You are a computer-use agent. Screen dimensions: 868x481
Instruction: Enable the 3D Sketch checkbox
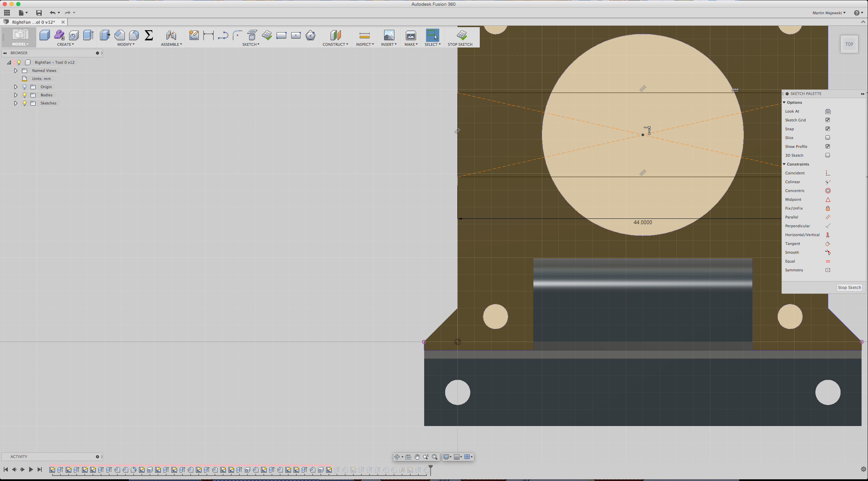pyautogui.click(x=828, y=155)
